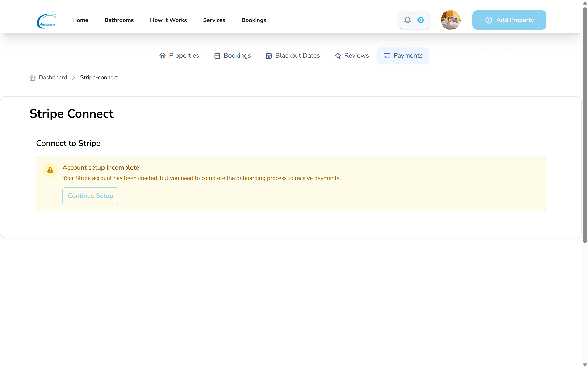Switch to the Bookings dashboard tab
This screenshot has width=588, height=368.
[232, 56]
